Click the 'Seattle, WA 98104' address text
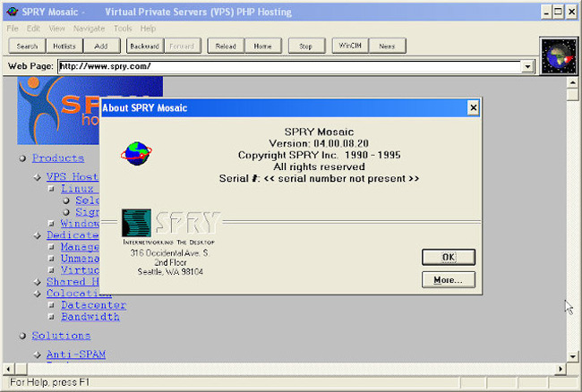The image size is (582, 392). point(170,272)
